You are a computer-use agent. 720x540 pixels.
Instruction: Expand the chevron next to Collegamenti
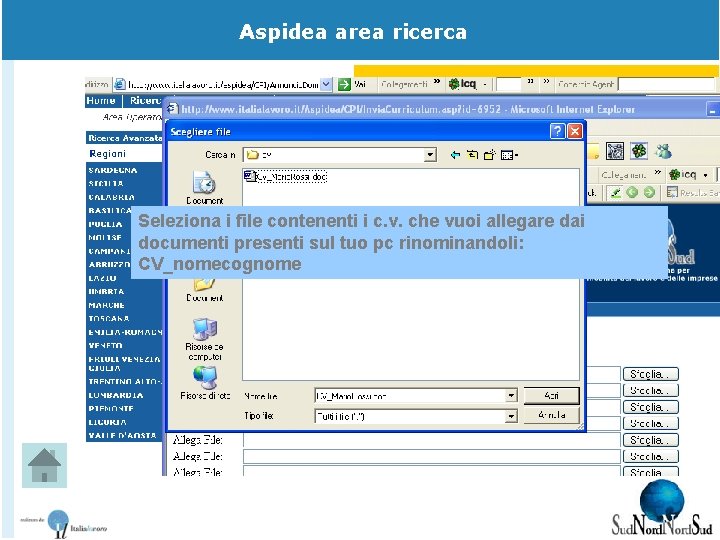tap(437, 82)
